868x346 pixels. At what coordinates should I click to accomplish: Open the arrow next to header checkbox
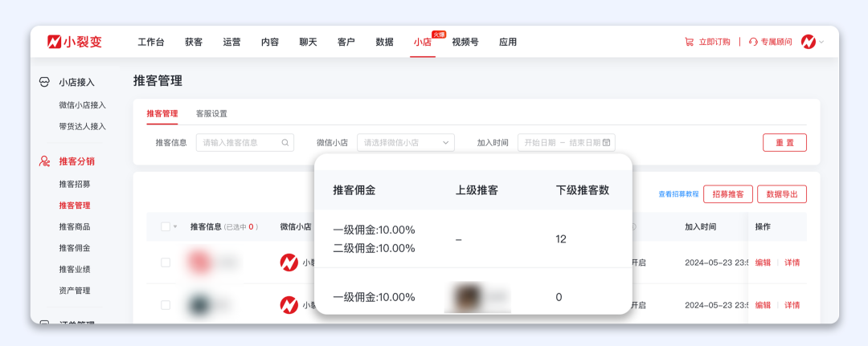[175, 227]
